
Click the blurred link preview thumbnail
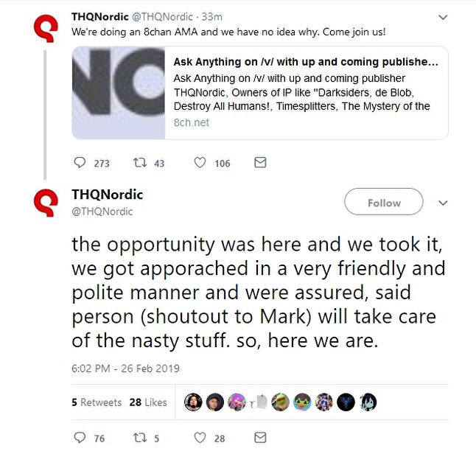click(119, 93)
